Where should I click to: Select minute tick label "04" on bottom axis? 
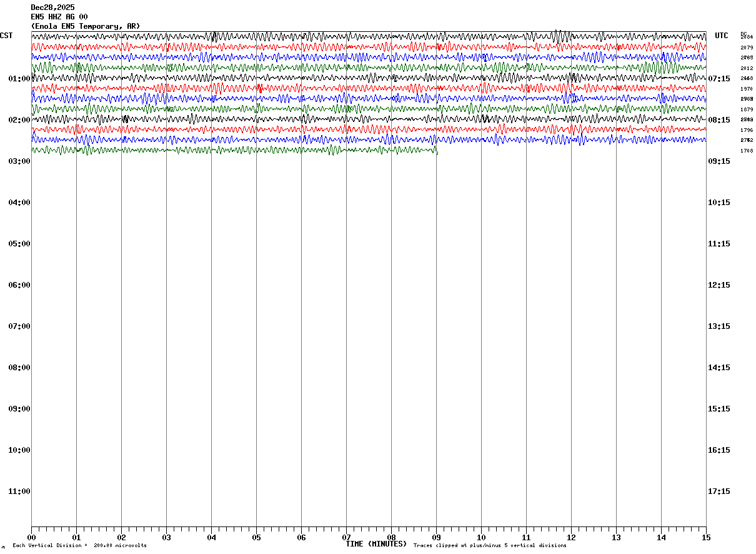(x=211, y=538)
